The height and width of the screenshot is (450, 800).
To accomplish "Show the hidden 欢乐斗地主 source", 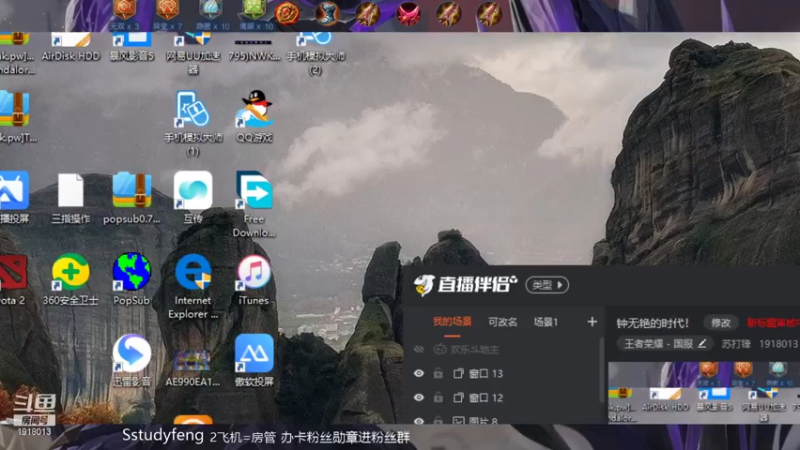I will coord(419,349).
